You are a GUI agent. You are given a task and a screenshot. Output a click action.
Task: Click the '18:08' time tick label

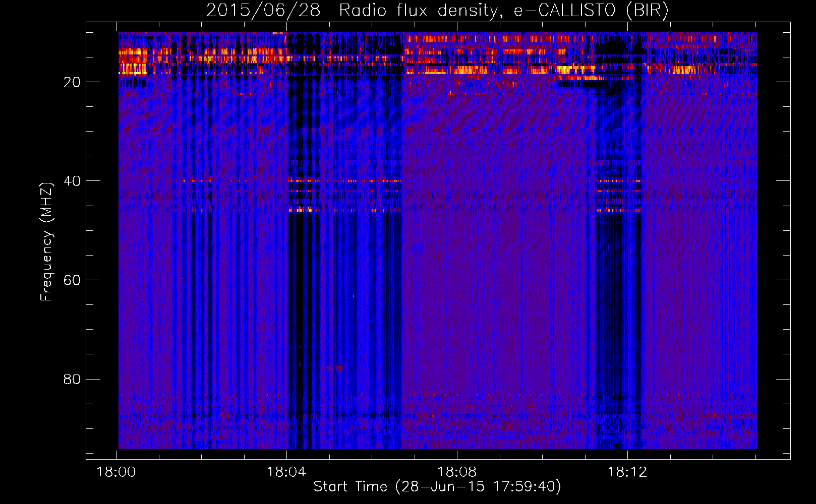[x=457, y=472]
